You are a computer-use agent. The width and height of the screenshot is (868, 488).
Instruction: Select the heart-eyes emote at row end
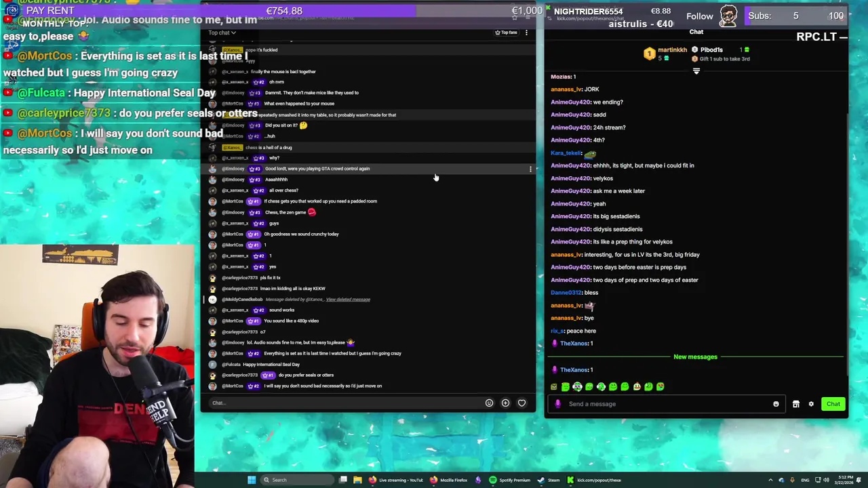pos(660,387)
